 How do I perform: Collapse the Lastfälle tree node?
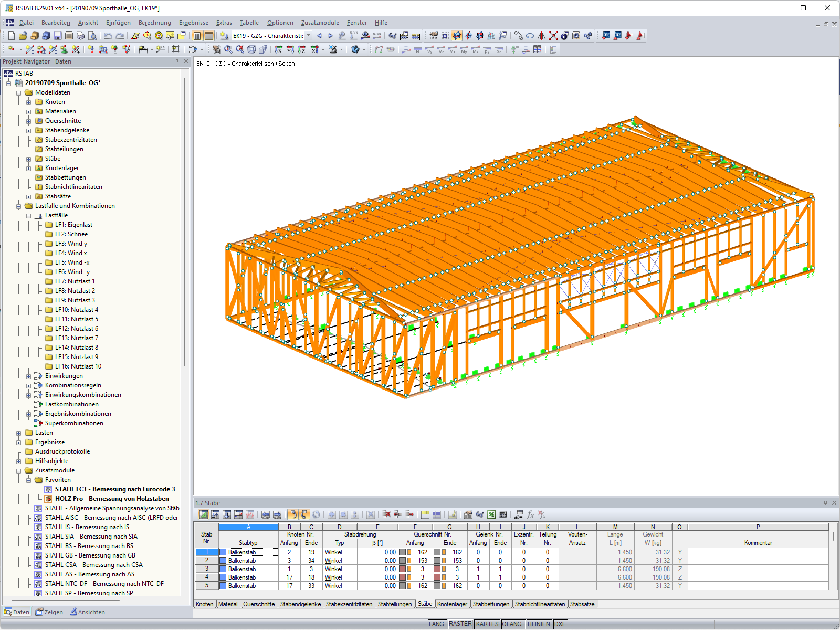pos(29,215)
